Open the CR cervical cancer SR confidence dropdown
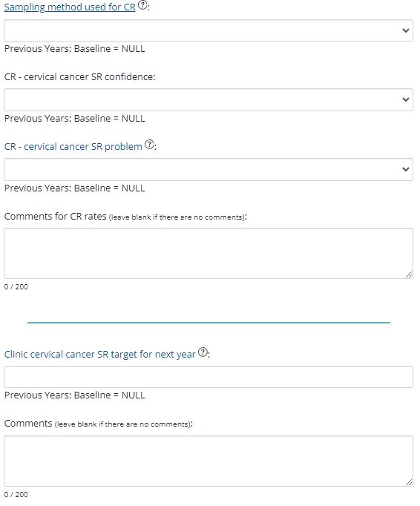The image size is (420, 506). [209, 99]
